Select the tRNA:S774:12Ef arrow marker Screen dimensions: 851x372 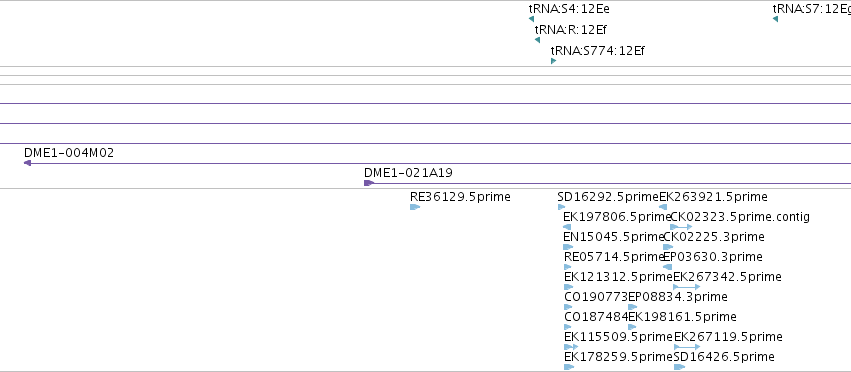click(x=554, y=61)
